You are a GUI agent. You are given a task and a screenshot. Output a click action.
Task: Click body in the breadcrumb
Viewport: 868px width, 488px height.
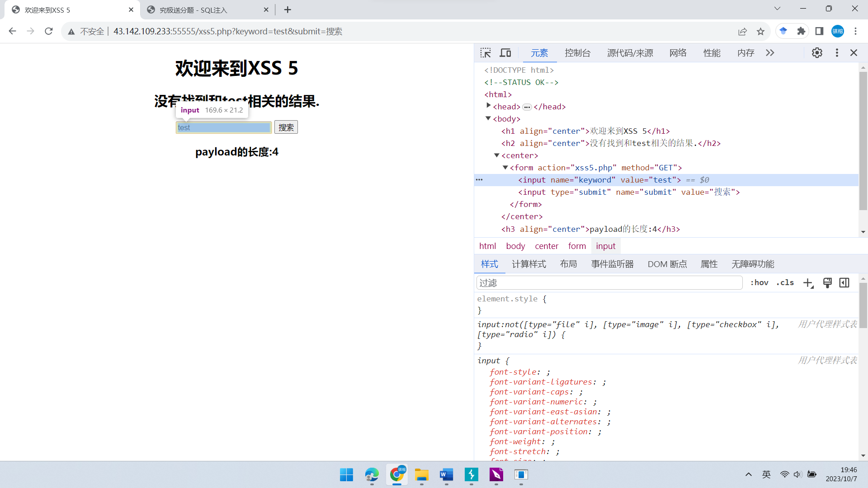[x=515, y=246]
